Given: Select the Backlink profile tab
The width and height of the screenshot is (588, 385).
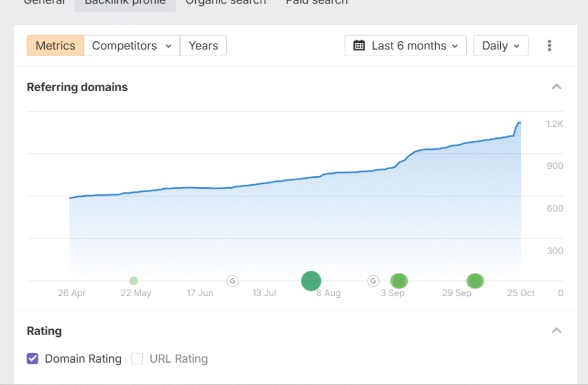Looking at the screenshot, I should point(125,3).
